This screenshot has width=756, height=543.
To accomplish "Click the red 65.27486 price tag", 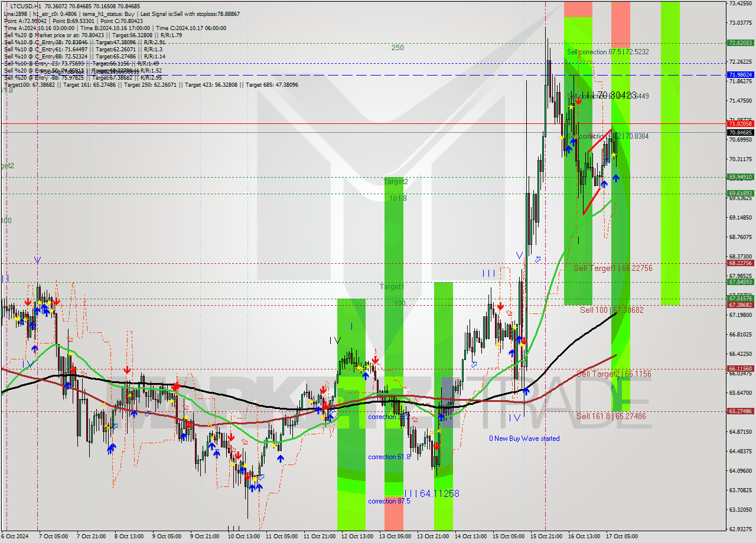I will [741, 411].
